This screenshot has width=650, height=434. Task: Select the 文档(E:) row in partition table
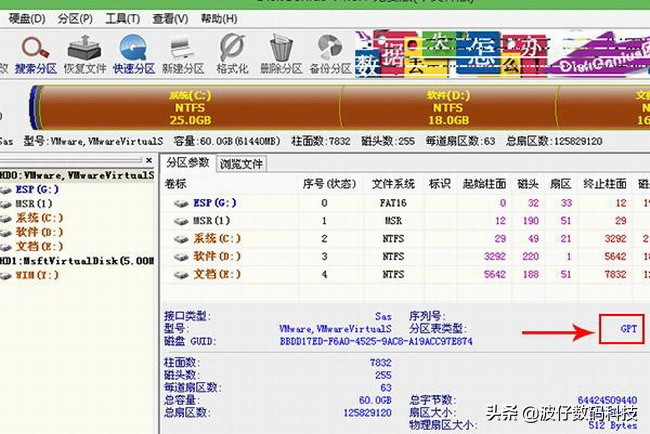(406, 274)
